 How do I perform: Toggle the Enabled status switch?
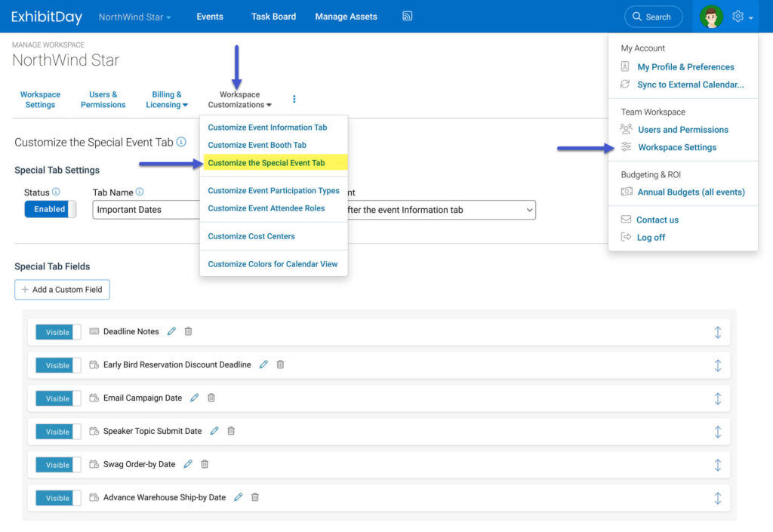[x=51, y=209]
